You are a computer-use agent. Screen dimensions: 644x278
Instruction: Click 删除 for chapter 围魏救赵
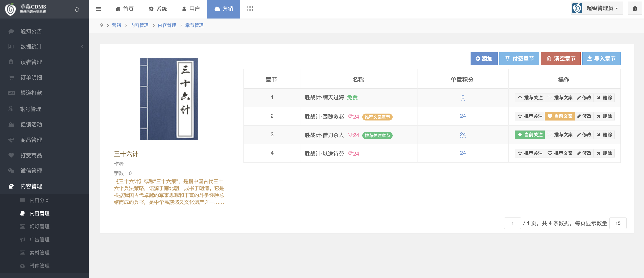pos(604,116)
